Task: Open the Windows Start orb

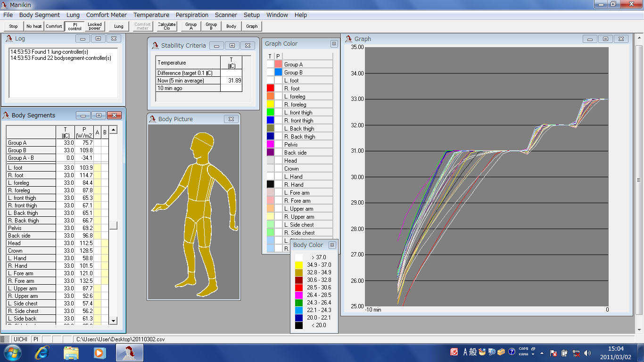Action: point(13,352)
